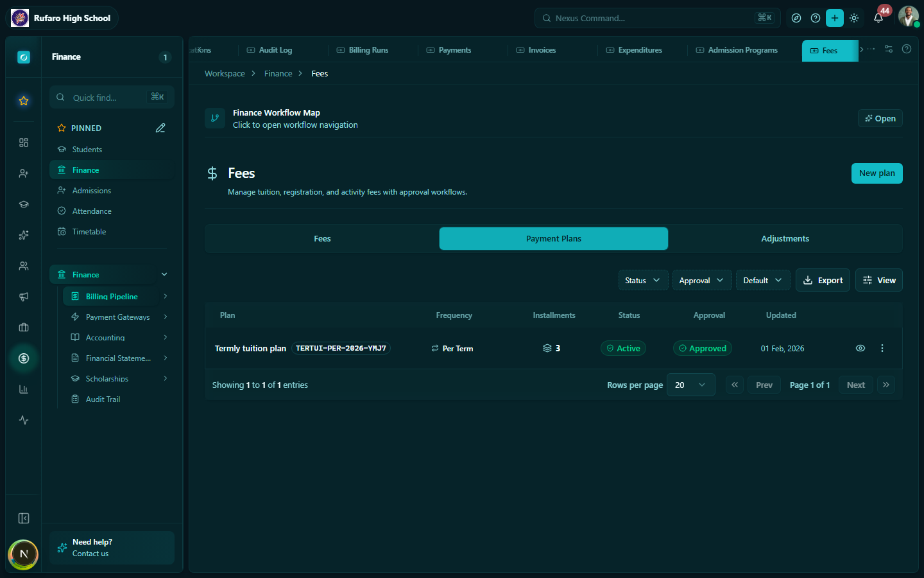
Task: Focus the Quick find input
Action: click(x=112, y=97)
